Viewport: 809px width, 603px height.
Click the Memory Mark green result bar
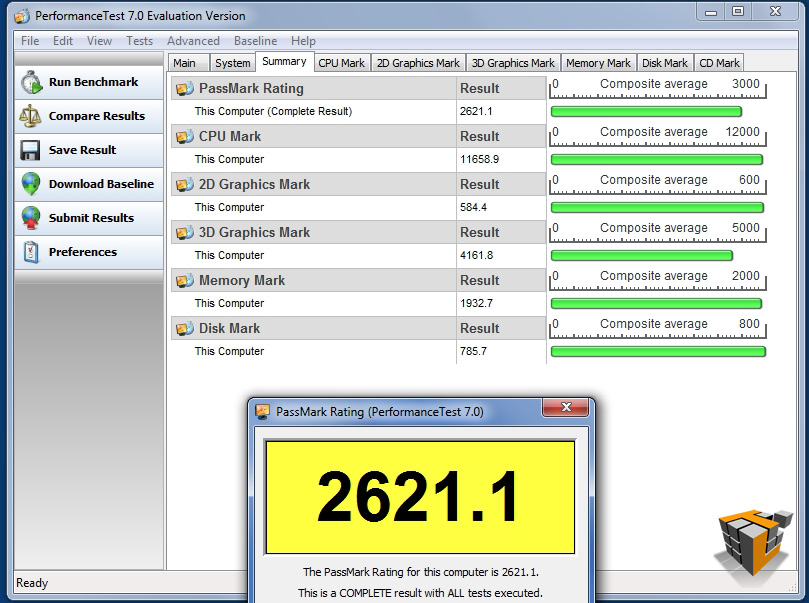click(x=656, y=303)
